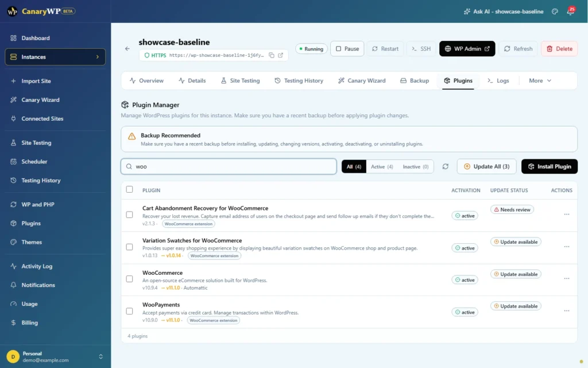Filter plugins by Inactive (0)
This screenshot has width=588, height=368.
point(416,166)
